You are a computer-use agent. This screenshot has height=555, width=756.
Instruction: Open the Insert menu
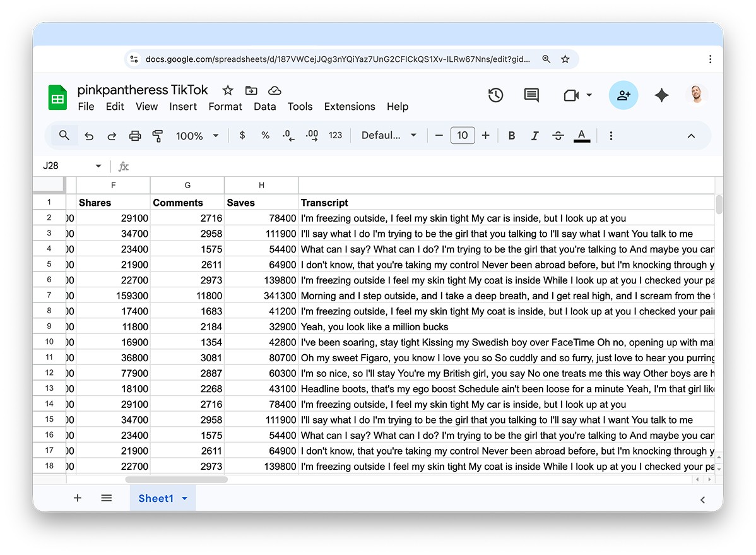point(183,107)
